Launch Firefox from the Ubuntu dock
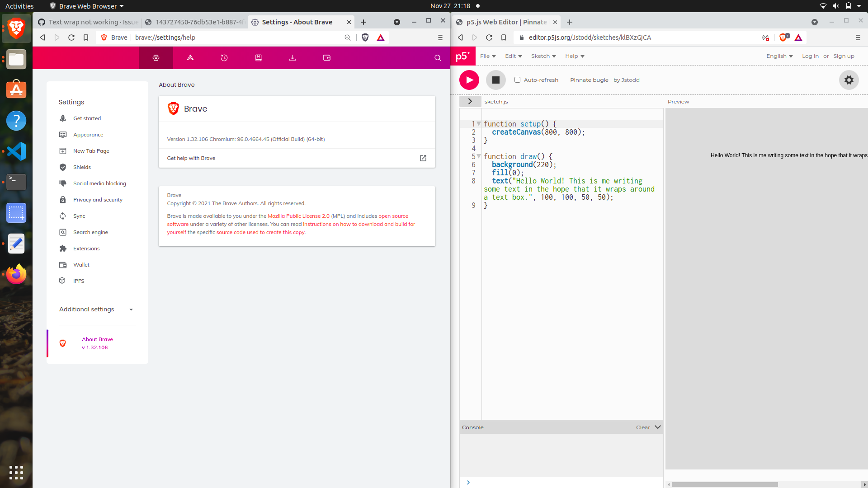 (x=16, y=274)
